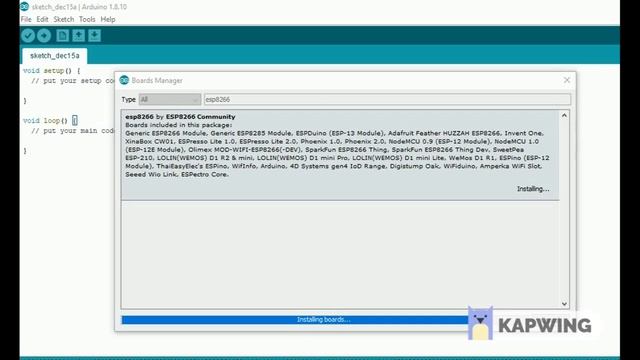The image size is (640, 360).
Task: Click scrollbar down arrow in boards list
Action: [x=564, y=303]
